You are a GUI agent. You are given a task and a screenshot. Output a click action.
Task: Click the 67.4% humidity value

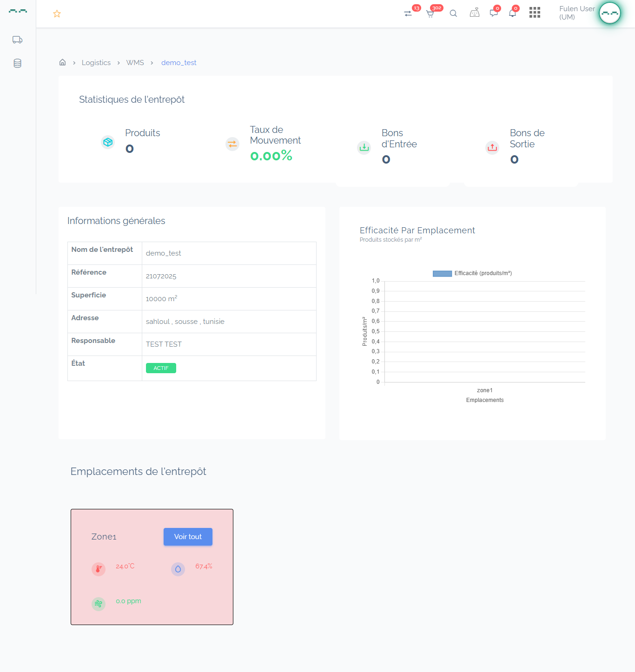click(x=204, y=567)
